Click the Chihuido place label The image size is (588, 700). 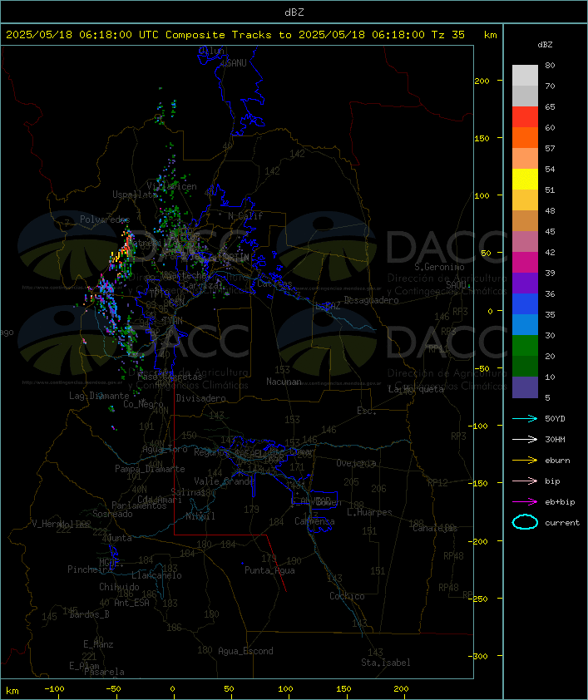point(119,587)
